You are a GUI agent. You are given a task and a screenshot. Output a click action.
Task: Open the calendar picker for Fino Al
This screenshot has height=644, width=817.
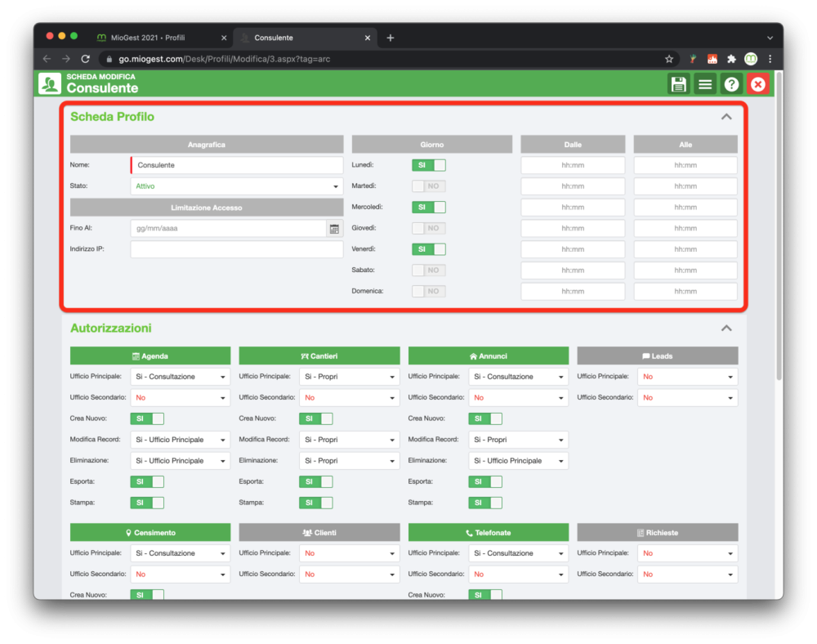click(x=334, y=228)
